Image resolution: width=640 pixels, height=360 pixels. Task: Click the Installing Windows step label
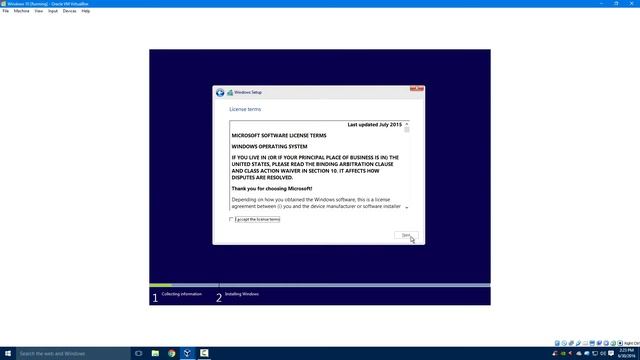click(242, 294)
